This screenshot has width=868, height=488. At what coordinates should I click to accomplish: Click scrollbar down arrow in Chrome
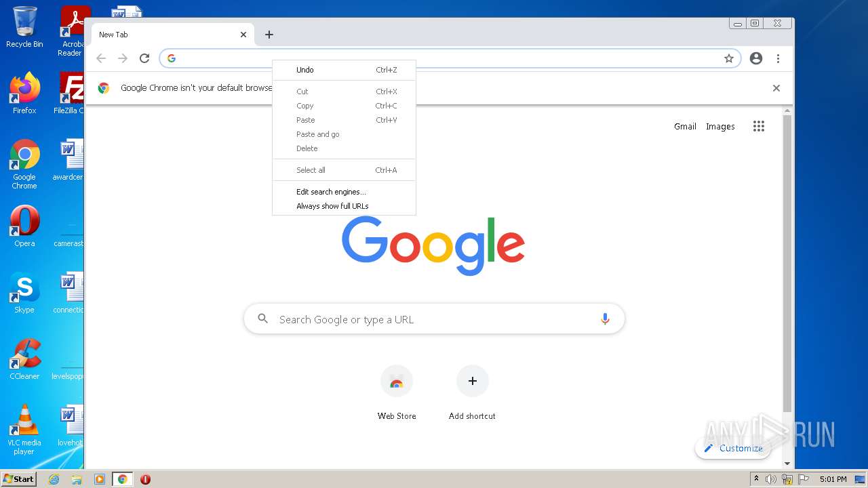pyautogui.click(x=787, y=464)
